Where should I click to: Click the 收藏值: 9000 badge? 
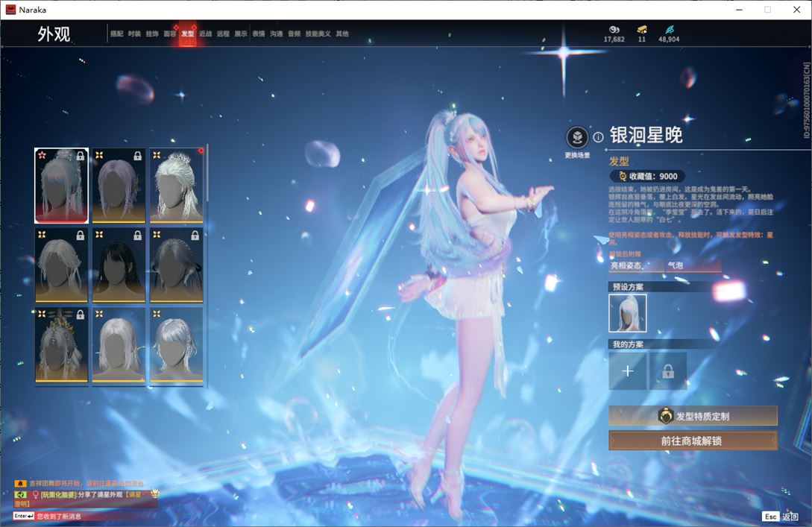(647, 176)
